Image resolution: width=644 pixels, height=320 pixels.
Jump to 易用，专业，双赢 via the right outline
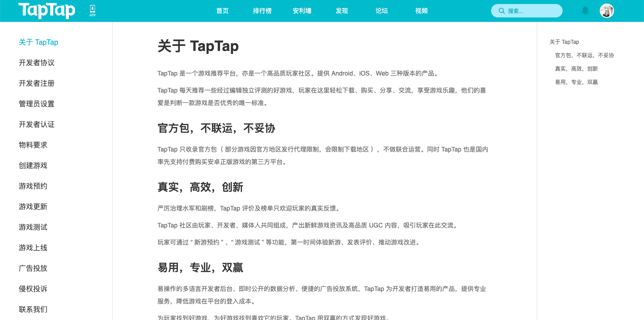point(576,82)
